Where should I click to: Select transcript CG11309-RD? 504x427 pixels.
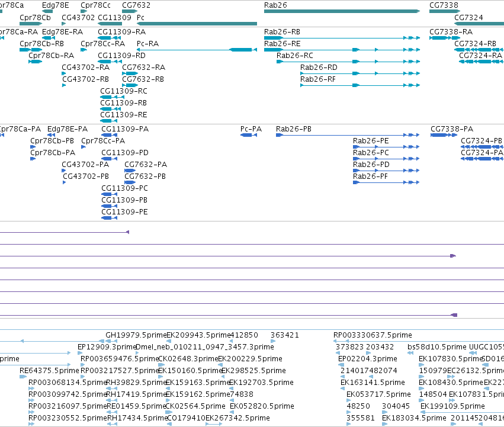coord(121,56)
